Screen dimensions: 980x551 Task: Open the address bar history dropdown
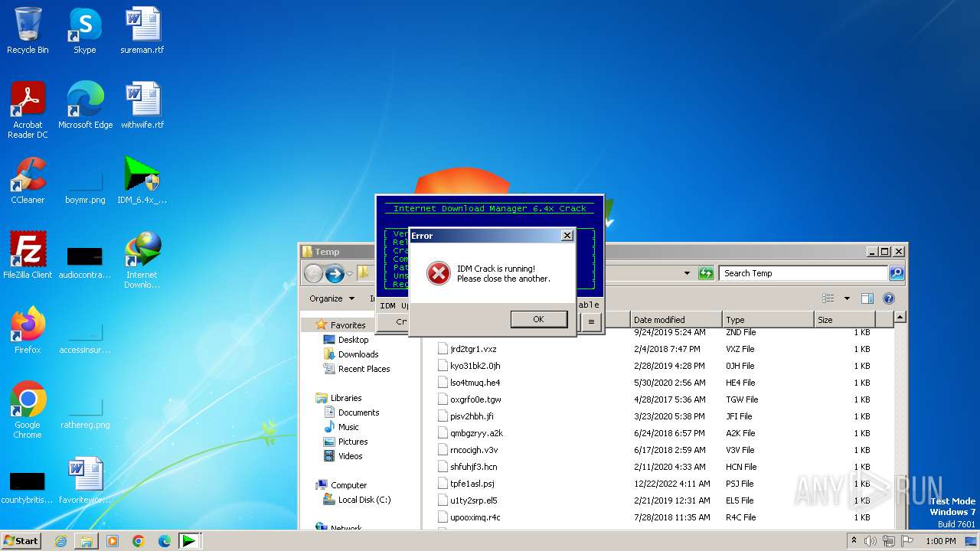pos(687,273)
